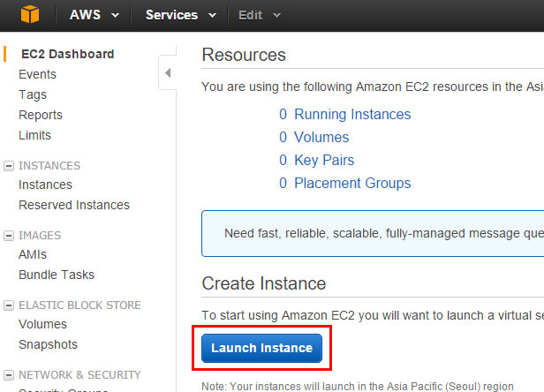Collapse the IMAGES section

9,236
